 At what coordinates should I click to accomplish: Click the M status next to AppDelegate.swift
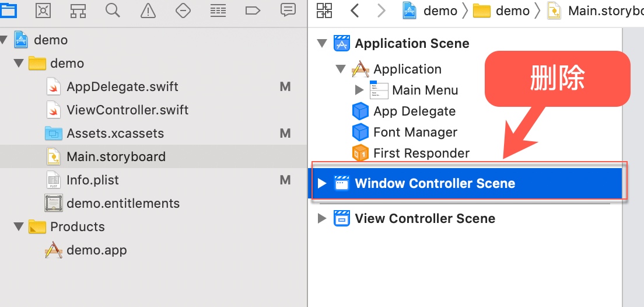(285, 87)
